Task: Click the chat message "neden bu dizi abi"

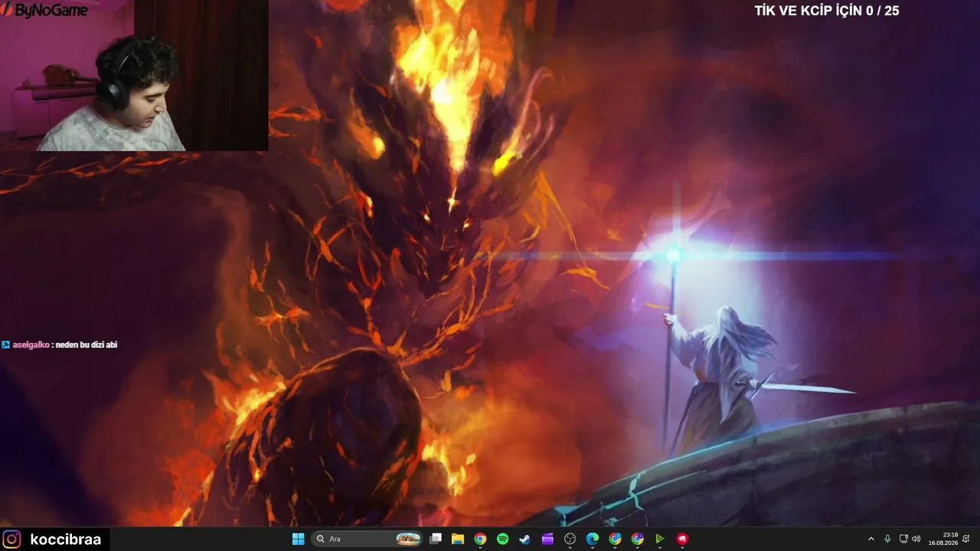Action: click(x=87, y=345)
